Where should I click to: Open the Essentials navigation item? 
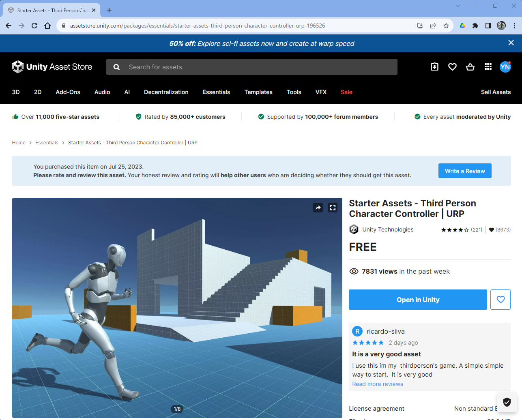(x=216, y=92)
